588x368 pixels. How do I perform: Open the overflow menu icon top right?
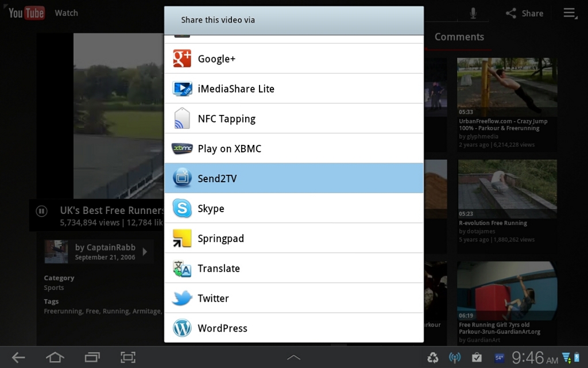coord(570,13)
